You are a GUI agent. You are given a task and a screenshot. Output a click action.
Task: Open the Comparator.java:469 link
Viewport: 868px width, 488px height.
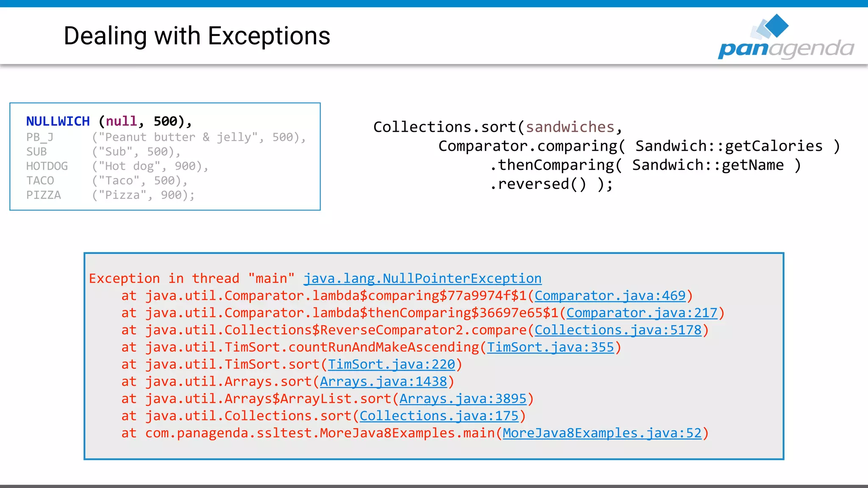point(610,296)
